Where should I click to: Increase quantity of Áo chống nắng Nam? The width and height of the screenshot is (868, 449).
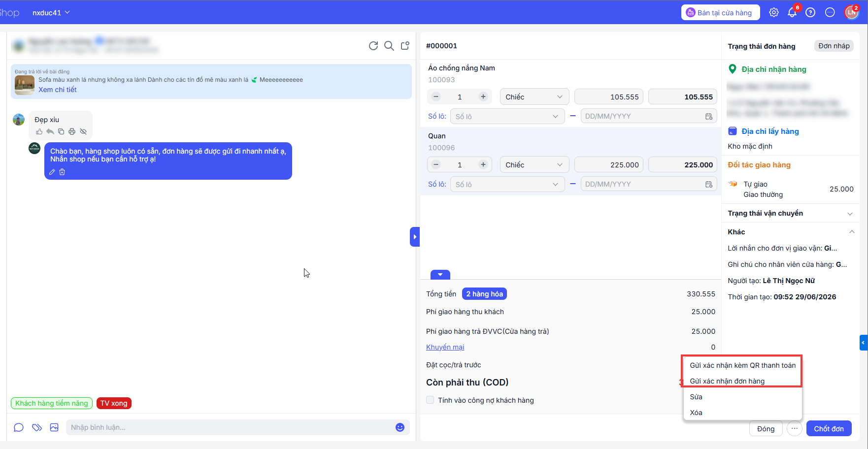pyautogui.click(x=483, y=97)
